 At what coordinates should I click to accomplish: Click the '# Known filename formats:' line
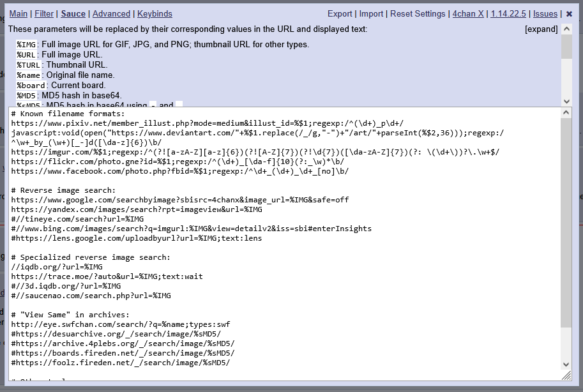click(68, 114)
